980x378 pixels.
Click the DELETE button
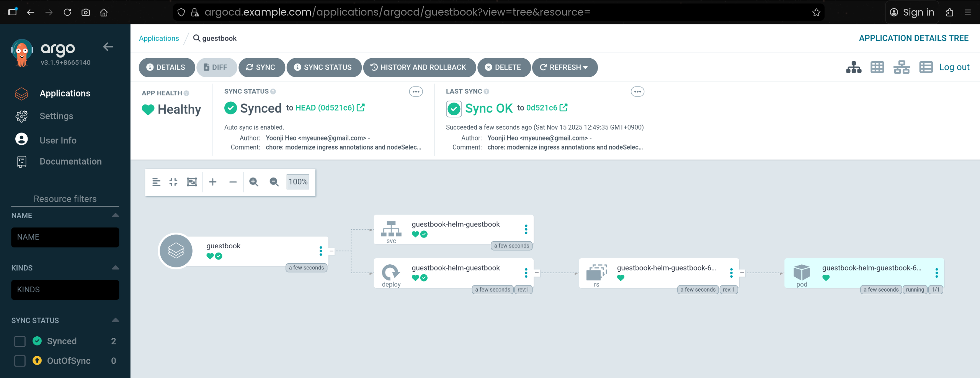[504, 67]
